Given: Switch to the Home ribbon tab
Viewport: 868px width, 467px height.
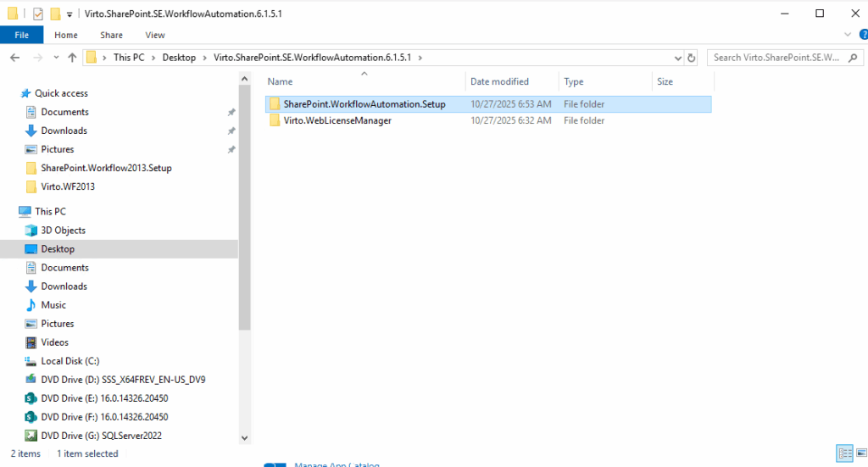Looking at the screenshot, I should click(66, 35).
